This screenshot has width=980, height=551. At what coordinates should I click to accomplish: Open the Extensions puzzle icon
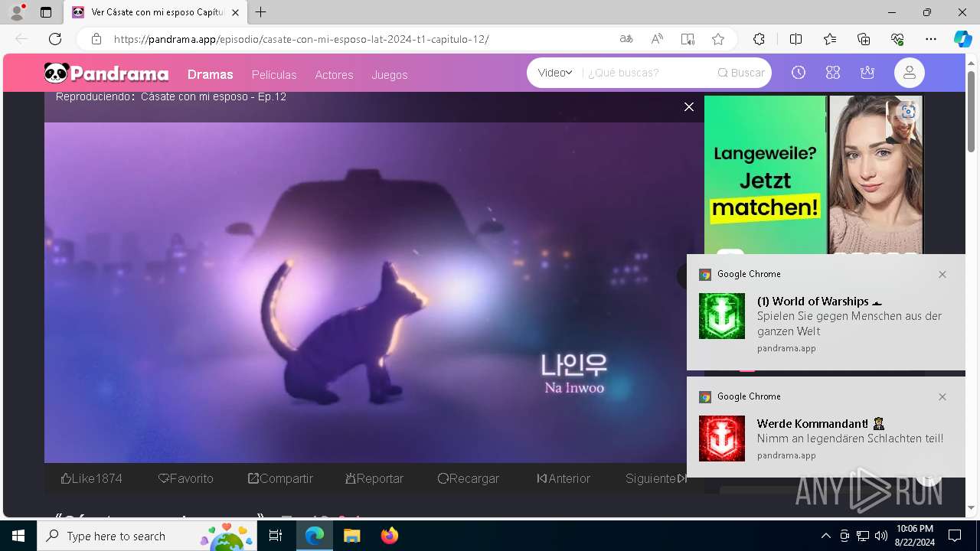click(x=759, y=39)
